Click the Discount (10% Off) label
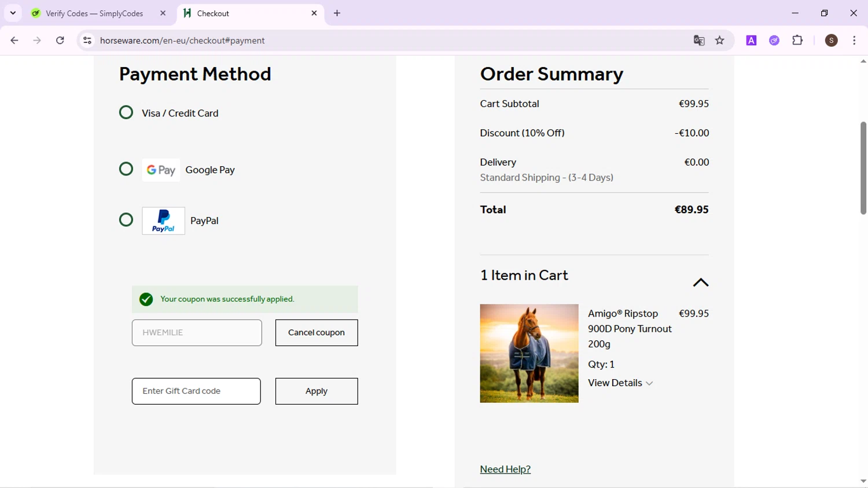The image size is (868, 488). (x=522, y=133)
